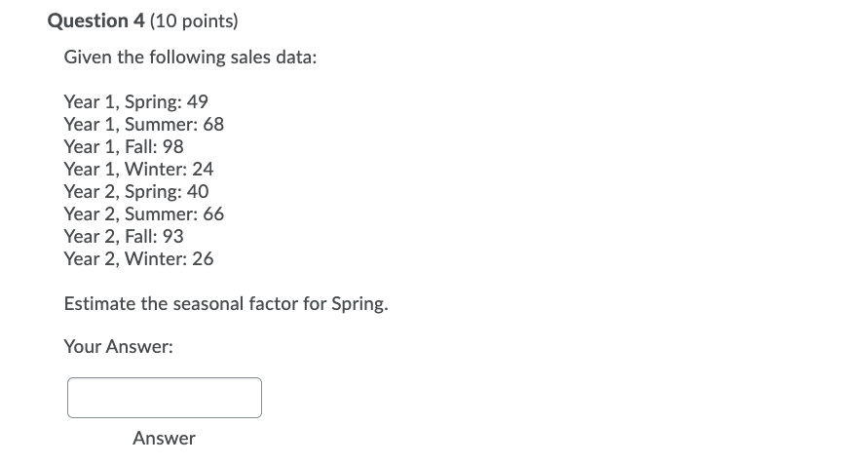Screen dimensions: 868x465
Task: Click the sales value 98
Action: 172,147
